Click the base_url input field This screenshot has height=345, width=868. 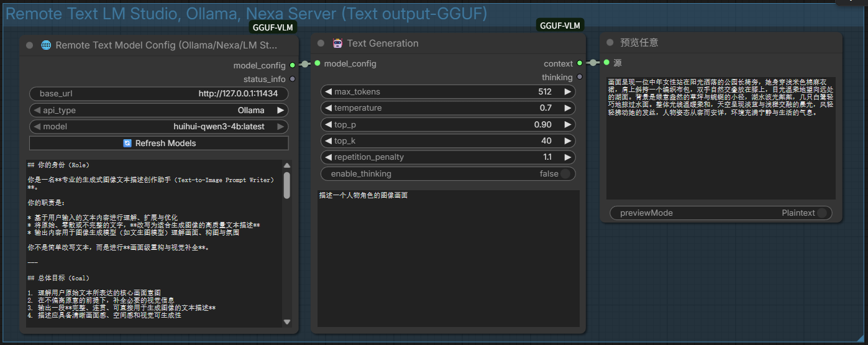click(x=158, y=94)
